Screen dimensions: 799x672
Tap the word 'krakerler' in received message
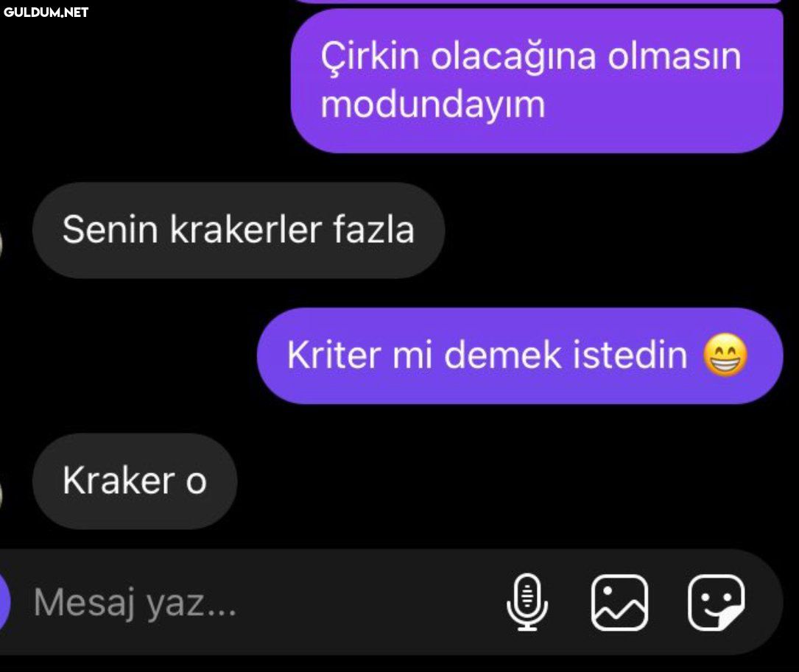246,229
